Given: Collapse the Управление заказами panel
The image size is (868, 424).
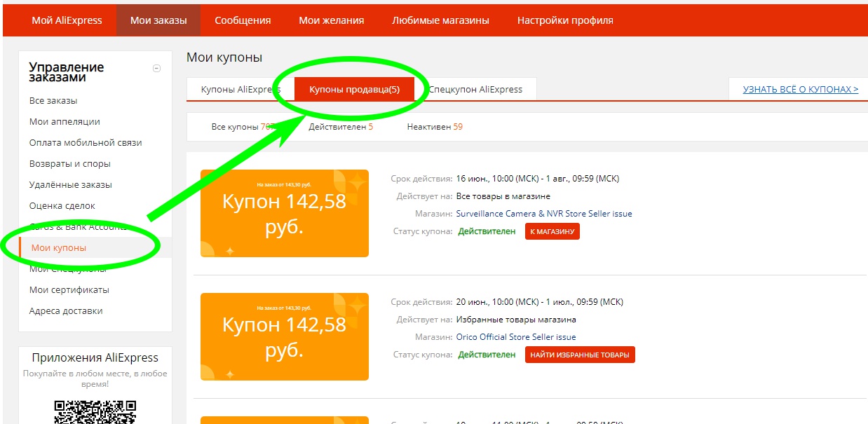Looking at the screenshot, I should click(x=156, y=68).
